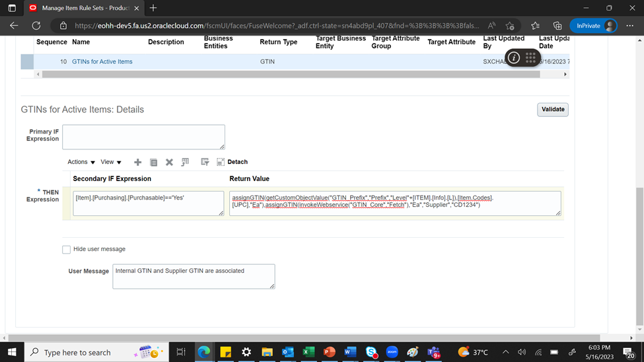Show hidden system tray icons chevron
644x362 pixels.
[505, 352]
